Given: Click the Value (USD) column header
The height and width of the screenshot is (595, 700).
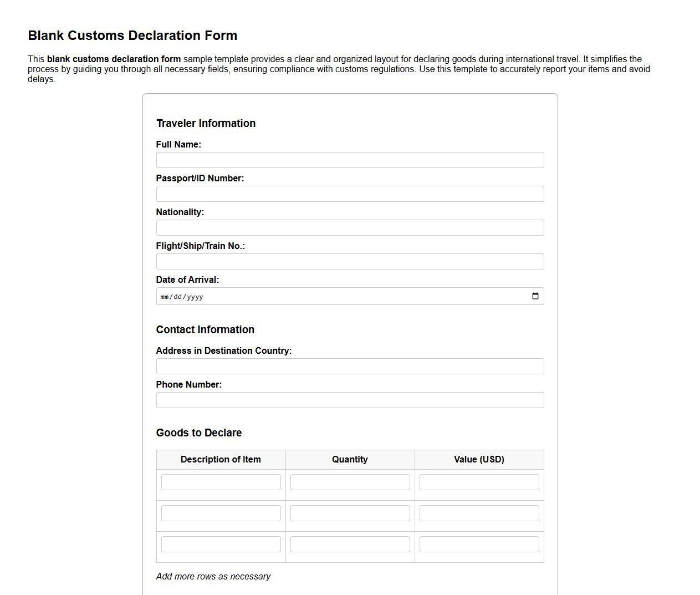Looking at the screenshot, I should click(479, 459).
